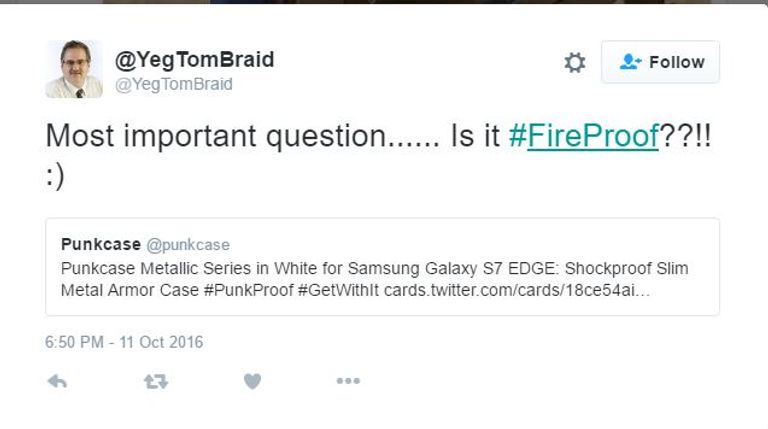768x429 pixels.
Task: Click the gray @YegTomBraid handle
Action: pos(174,84)
